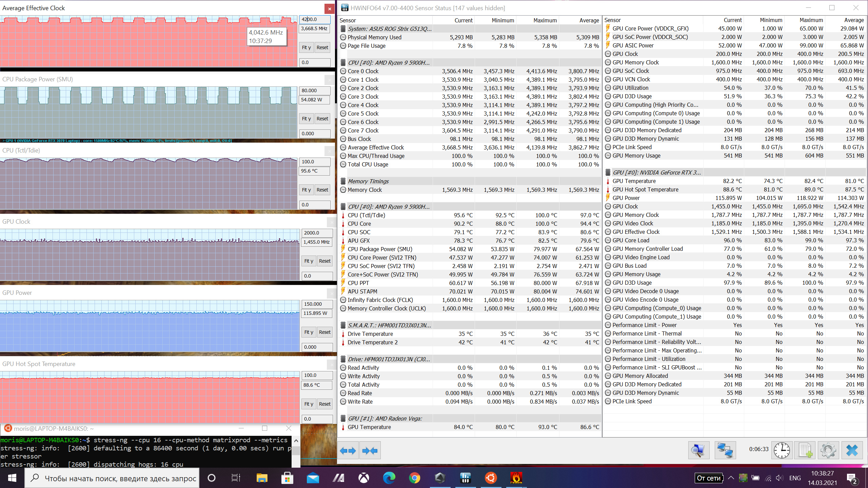This screenshot has width=868, height=488.
Task: Open Google Chrome from the taskbar
Action: [414, 478]
